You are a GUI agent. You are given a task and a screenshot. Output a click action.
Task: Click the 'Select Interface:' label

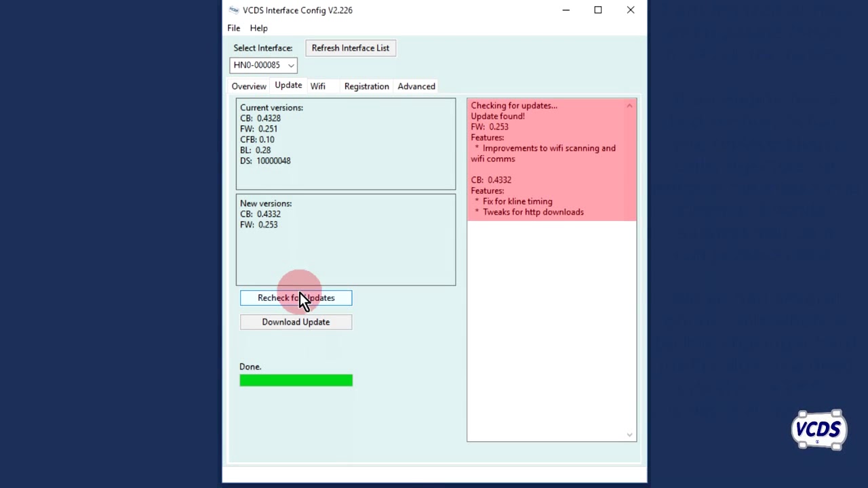point(263,48)
